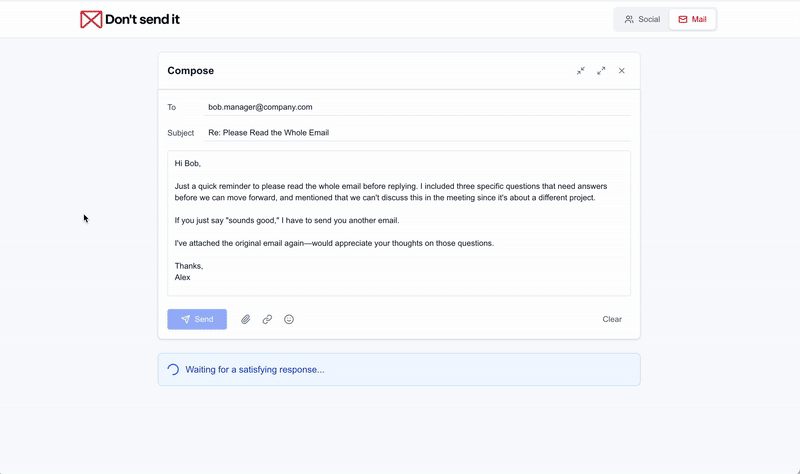Click the Subject input field
This screenshot has height=474, width=800.
(417, 133)
